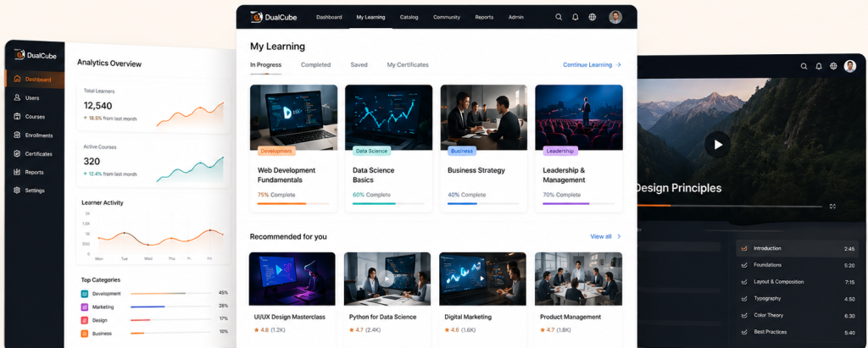The width and height of the screenshot is (868, 348).
Task: Open language globe in My Learning header
Action: (x=593, y=17)
